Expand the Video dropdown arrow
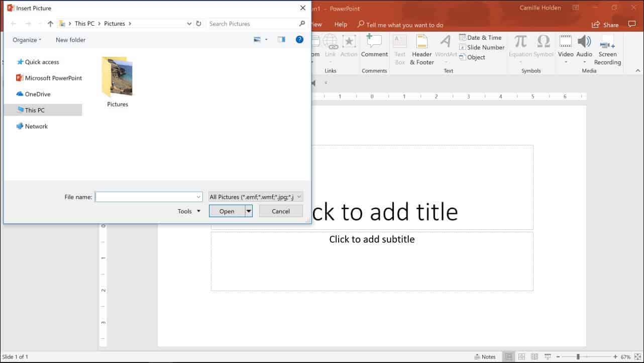The image size is (644, 363). coord(566,63)
